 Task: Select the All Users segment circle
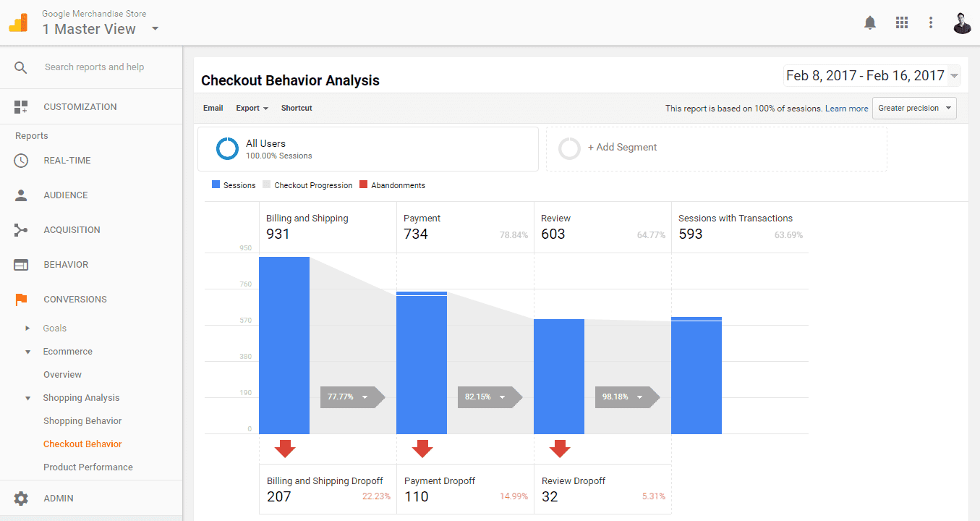coord(227,148)
